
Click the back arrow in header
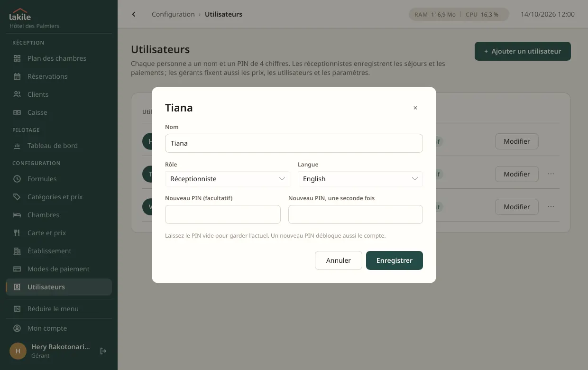point(134,14)
